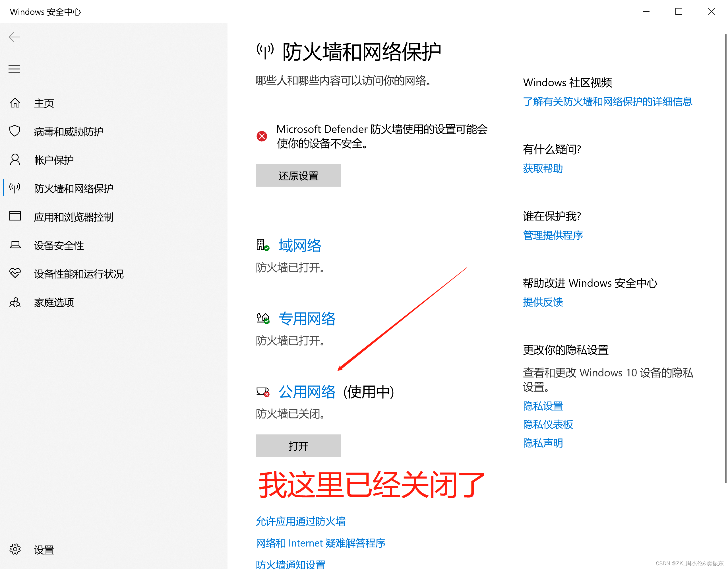Click the 有什么疑问? heading
Image resolution: width=728 pixels, height=569 pixels.
[x=552, y=149]
